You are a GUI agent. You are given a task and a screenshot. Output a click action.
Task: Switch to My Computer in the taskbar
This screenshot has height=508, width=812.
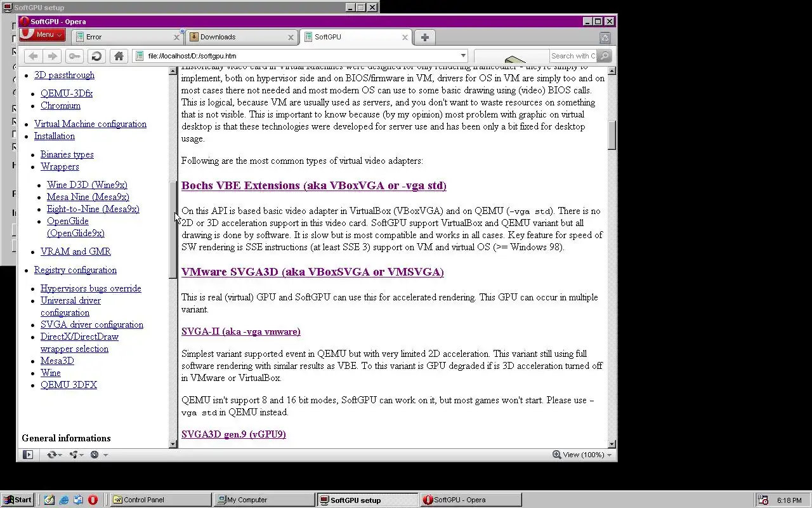coord(264,500)
